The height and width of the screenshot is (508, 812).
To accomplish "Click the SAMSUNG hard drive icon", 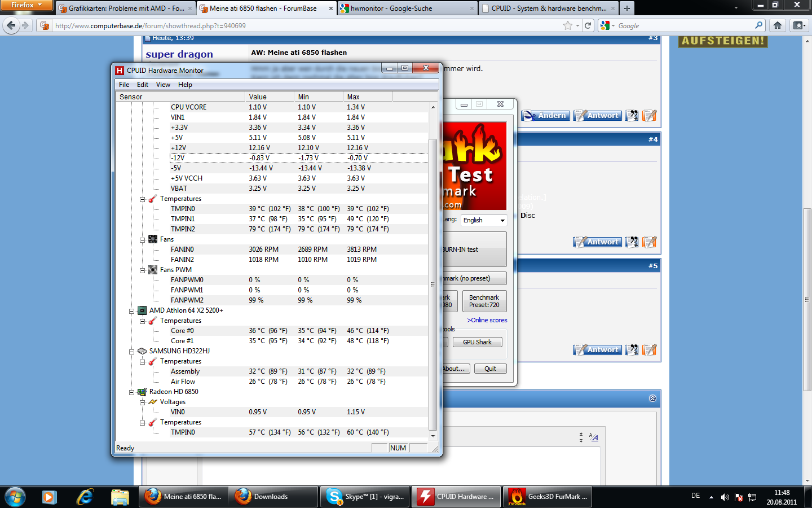I will pos(142,351).
